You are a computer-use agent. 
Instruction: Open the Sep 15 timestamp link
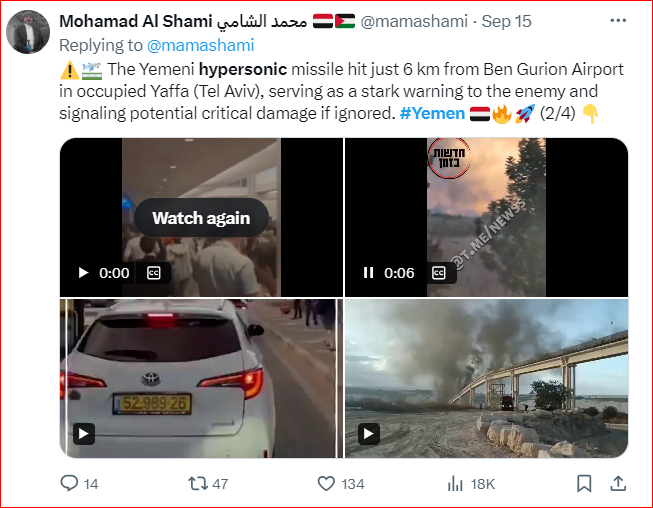click(506, 21)
